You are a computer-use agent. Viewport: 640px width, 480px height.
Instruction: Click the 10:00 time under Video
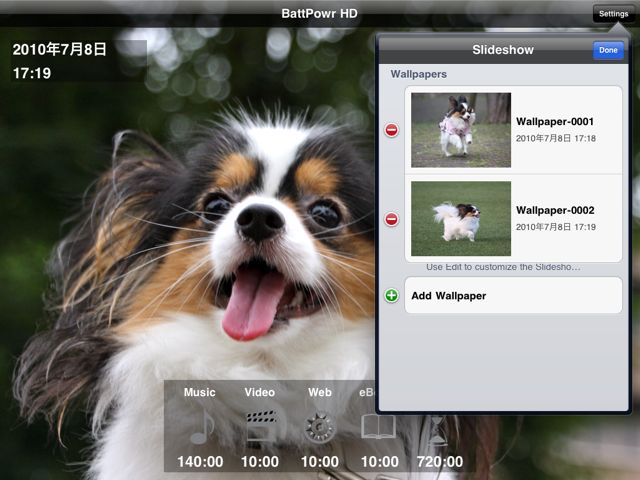pyautogui.click(x=260, y=462)
